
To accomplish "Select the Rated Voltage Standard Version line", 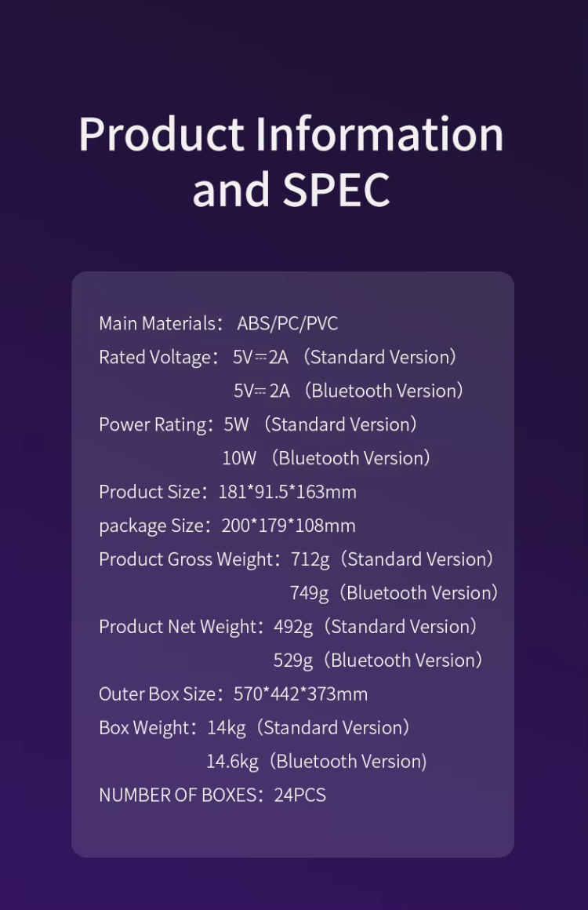I will coord(278,357).
